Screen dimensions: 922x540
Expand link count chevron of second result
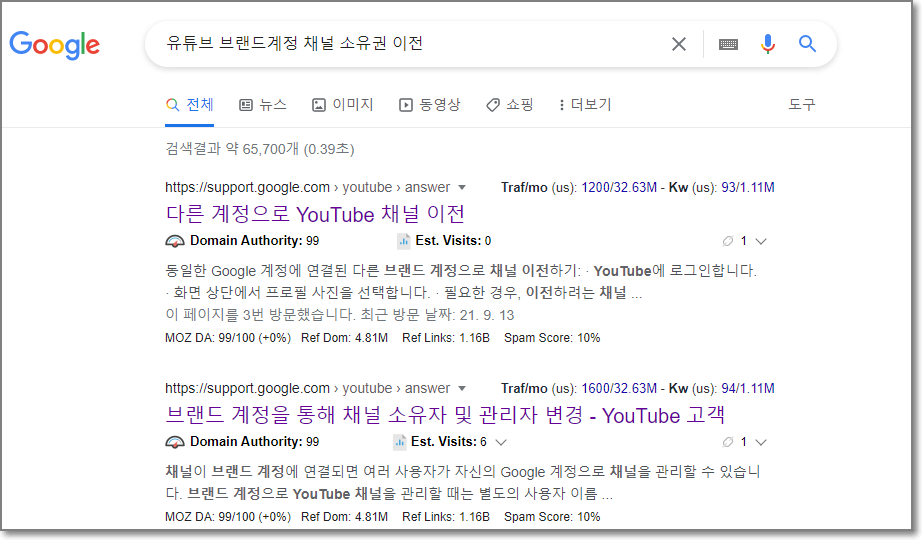click(x=761, y=443)
